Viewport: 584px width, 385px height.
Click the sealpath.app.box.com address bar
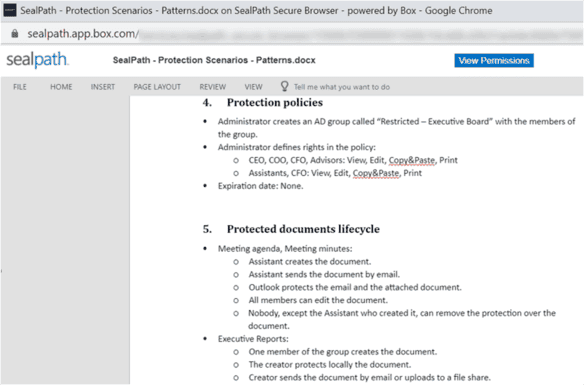(298, 34)
